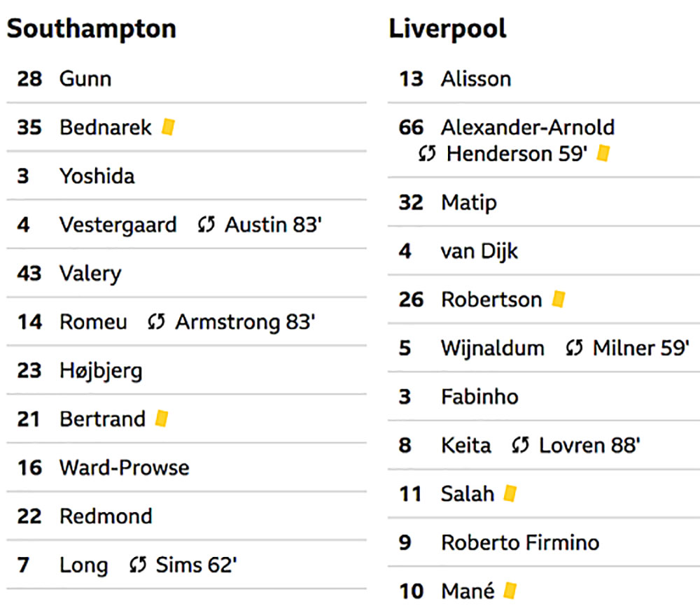Click the yellow card beside Salah
The height and width of the screenshot is (613, 700).
click(510, 493)
